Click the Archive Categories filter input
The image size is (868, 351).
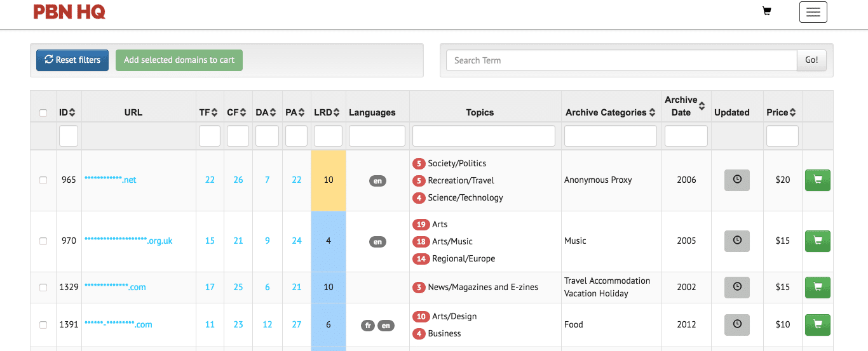coord(611,136)
